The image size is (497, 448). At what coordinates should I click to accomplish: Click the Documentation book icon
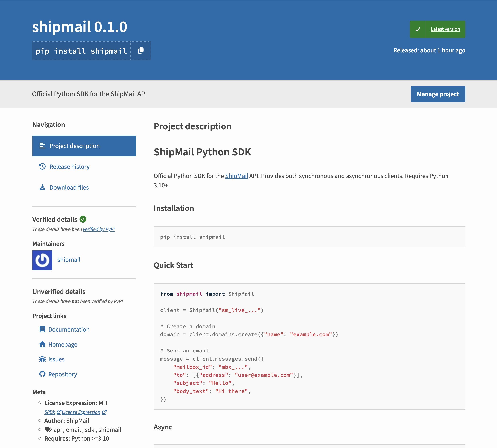point(42,329)
